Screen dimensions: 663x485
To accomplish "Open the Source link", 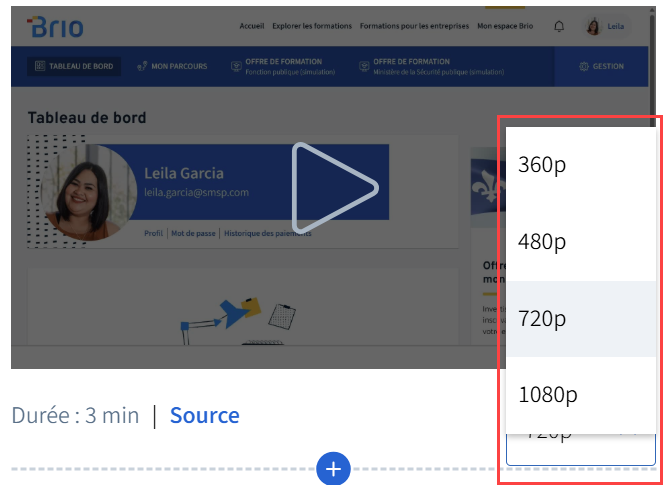I will pyautogui.click(x=204, y=415).
